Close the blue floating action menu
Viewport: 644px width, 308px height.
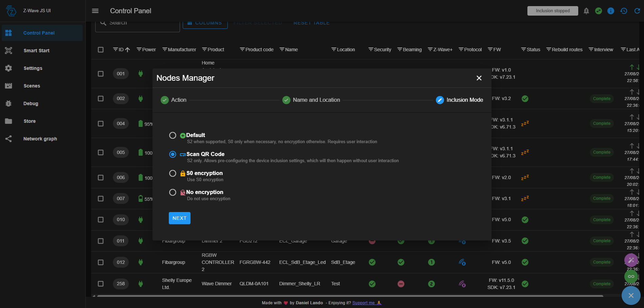pyautogui.click(x=631, y=295)
